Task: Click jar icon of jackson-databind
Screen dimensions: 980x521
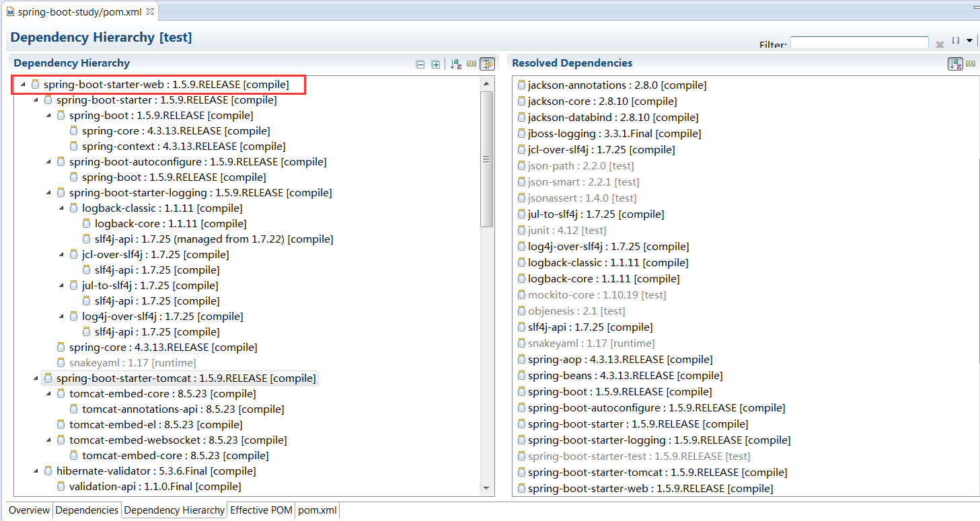Action: pyautogui.click(x=521, y=118)
